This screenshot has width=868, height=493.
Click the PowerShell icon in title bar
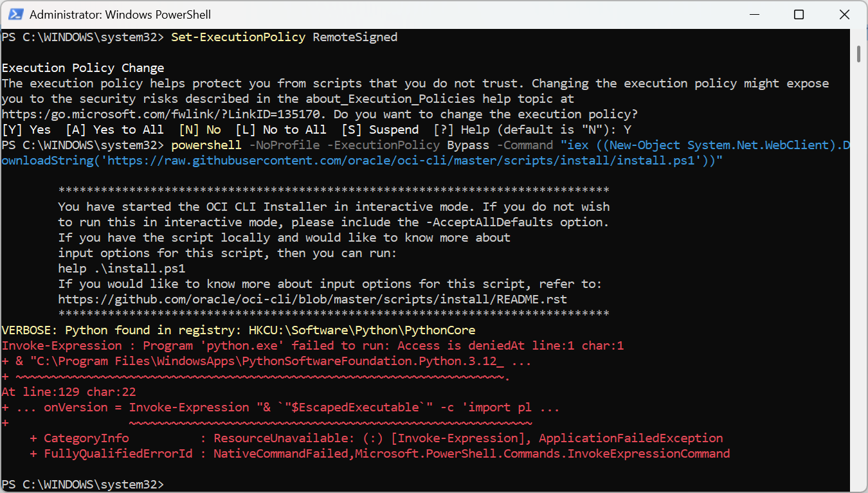(16, 14)
